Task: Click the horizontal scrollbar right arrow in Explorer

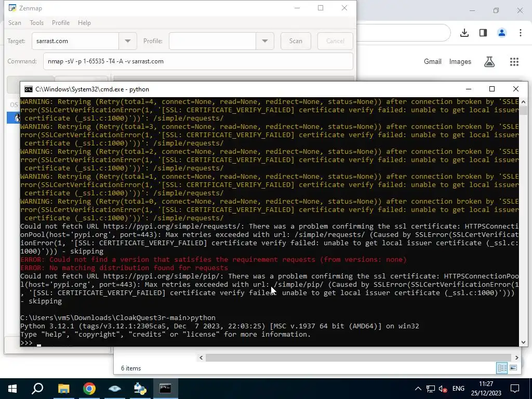Action: [516, 357]
